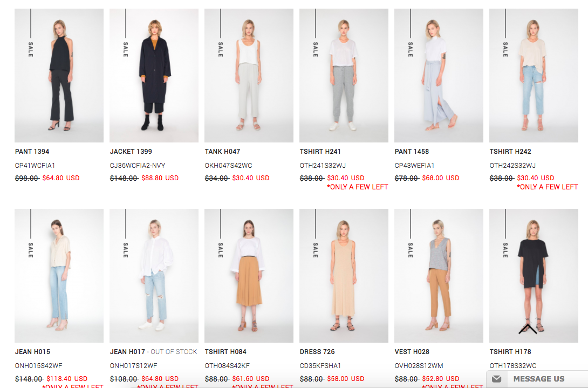Image resolution: width=588 pixels, height=388 pixels.
Task: Click the DRESS 726 title text
Action: pos(317,352)
